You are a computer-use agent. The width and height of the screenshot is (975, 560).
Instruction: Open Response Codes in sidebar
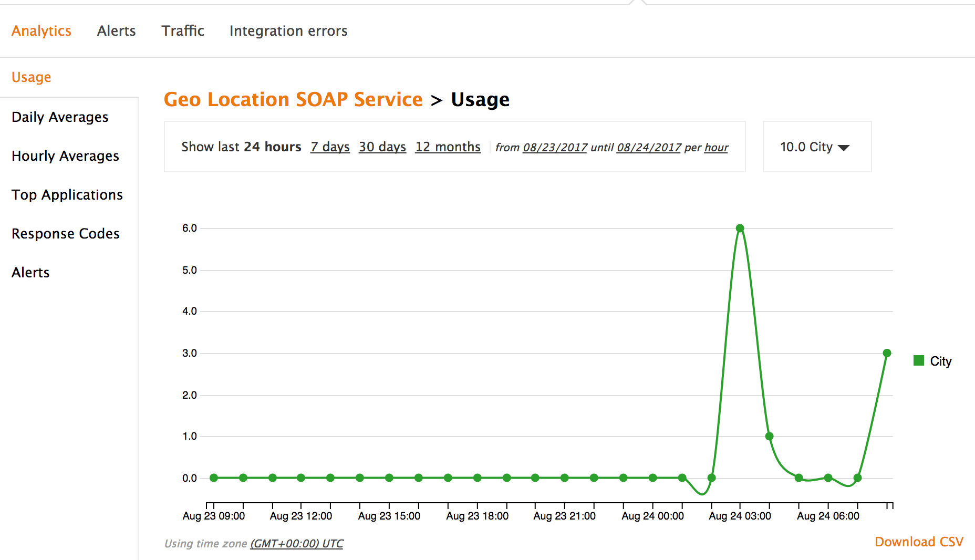(66, 234)
